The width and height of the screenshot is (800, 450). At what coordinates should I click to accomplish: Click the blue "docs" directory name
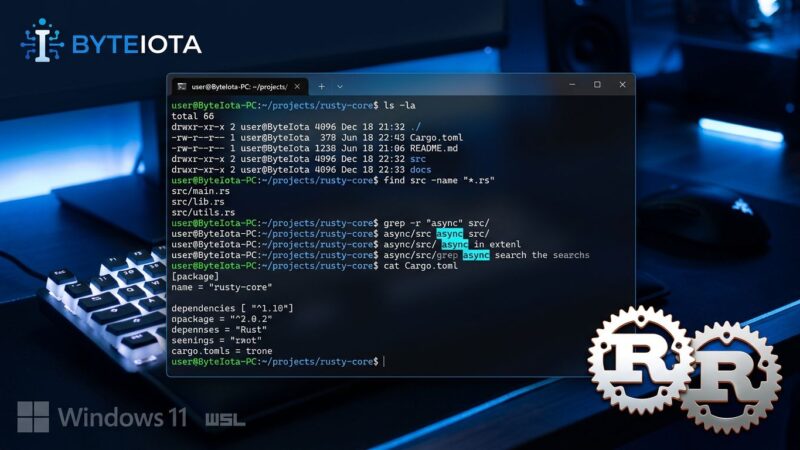point(420,170)
